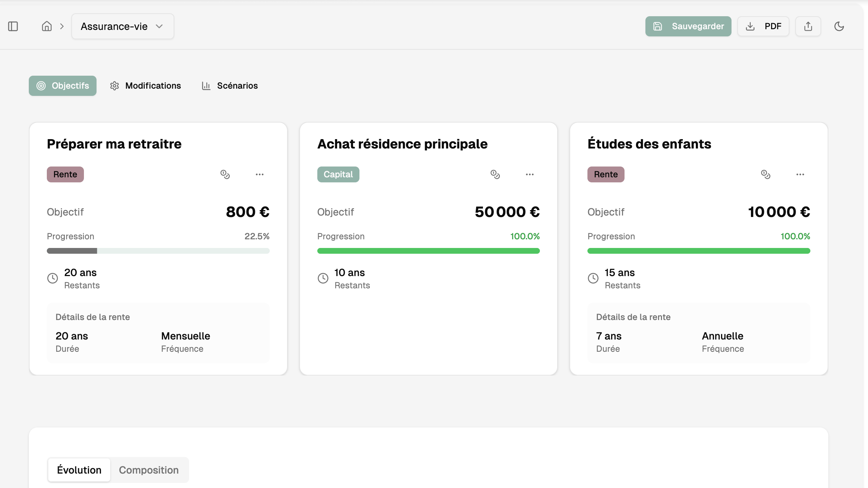Download the PDF export
This screenshot has height=488, width=868.
763,26
